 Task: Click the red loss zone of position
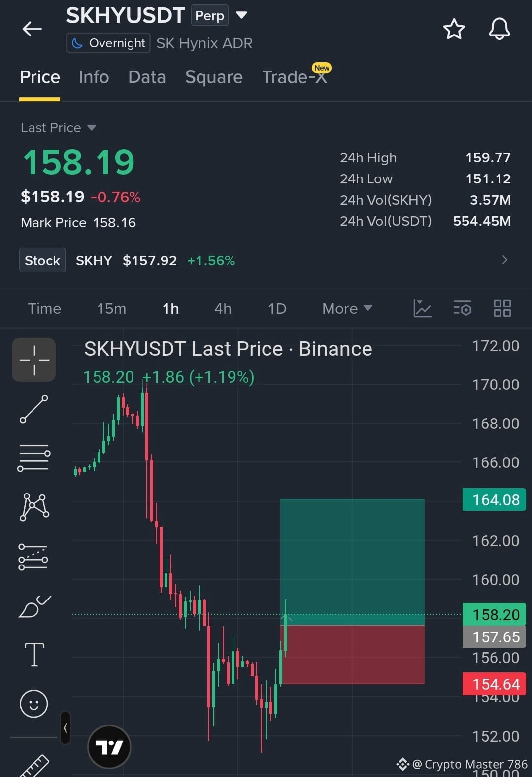(x=352, y=655)
